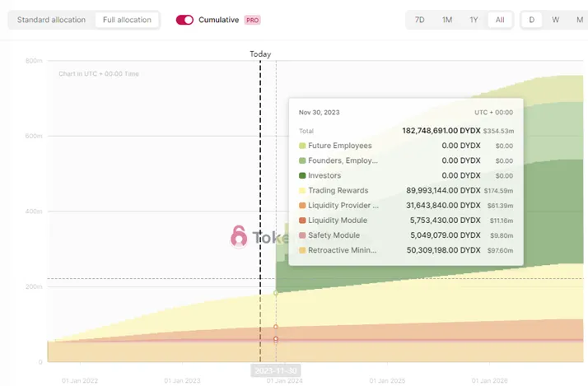Choose the 1Y time range
Screen dimensions: 588x386
pyautogui.click(x=474, y=20)
